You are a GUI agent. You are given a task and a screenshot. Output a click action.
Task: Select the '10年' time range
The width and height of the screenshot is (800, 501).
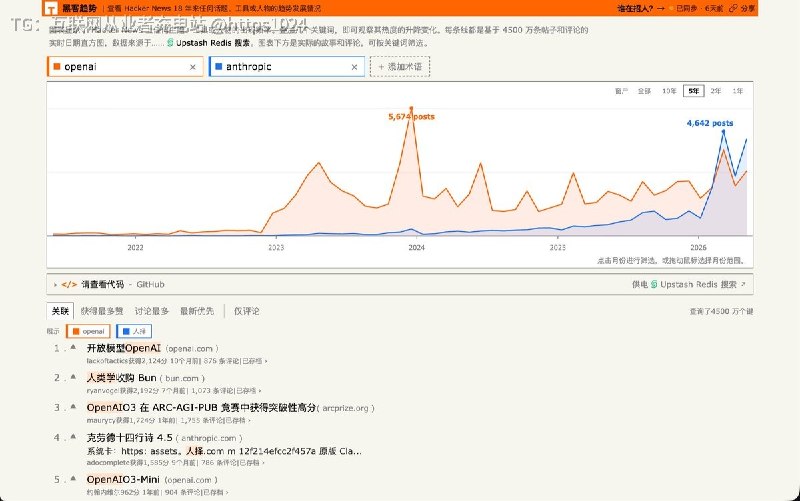point(669,91)
